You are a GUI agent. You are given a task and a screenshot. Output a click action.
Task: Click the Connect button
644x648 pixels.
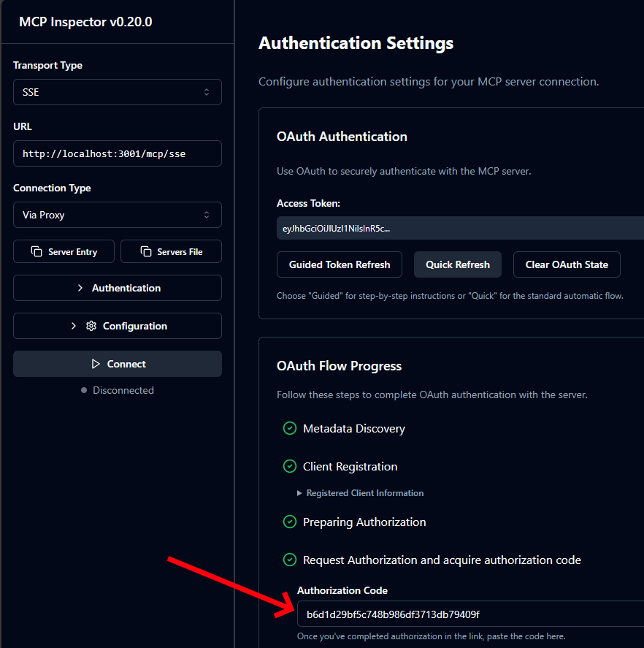[x=118, y=364]
